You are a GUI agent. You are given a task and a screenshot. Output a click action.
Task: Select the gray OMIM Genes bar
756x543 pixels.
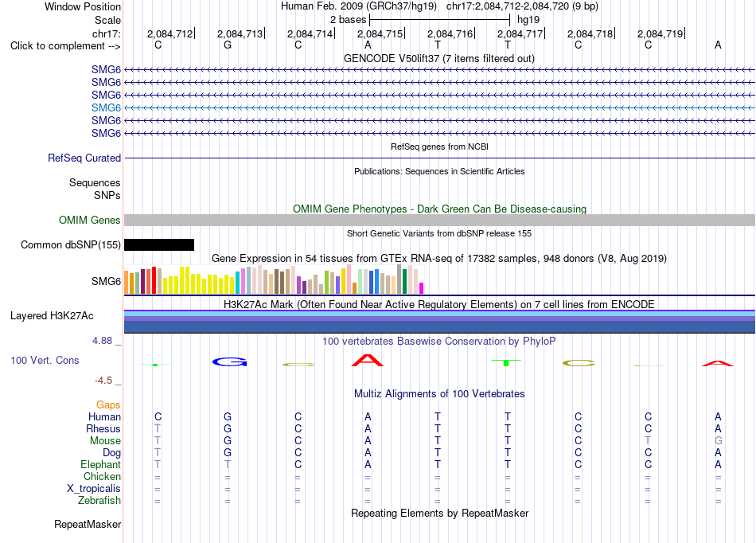[439, 221]
